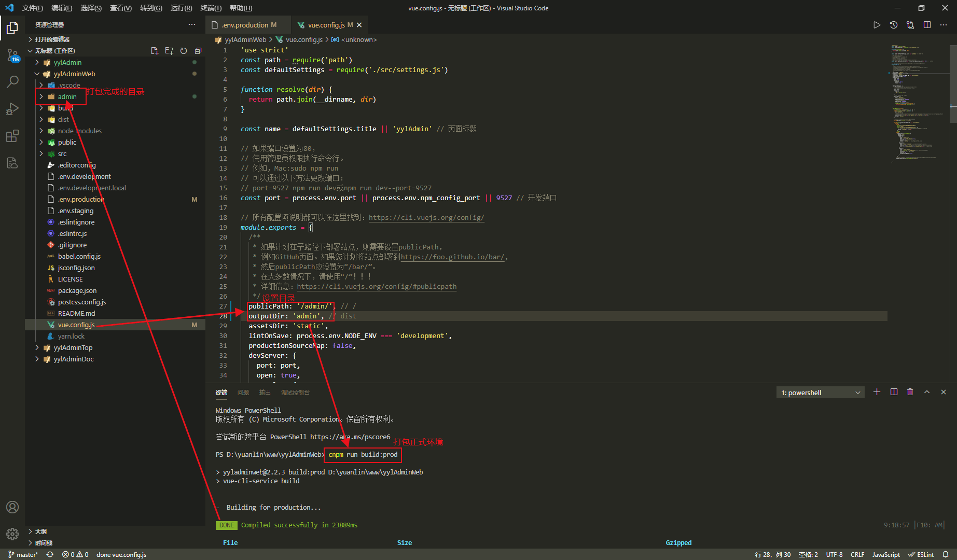Screen dimensions: 957x560
Task: Click the New File icon in explorer
Action: (155, 51)
